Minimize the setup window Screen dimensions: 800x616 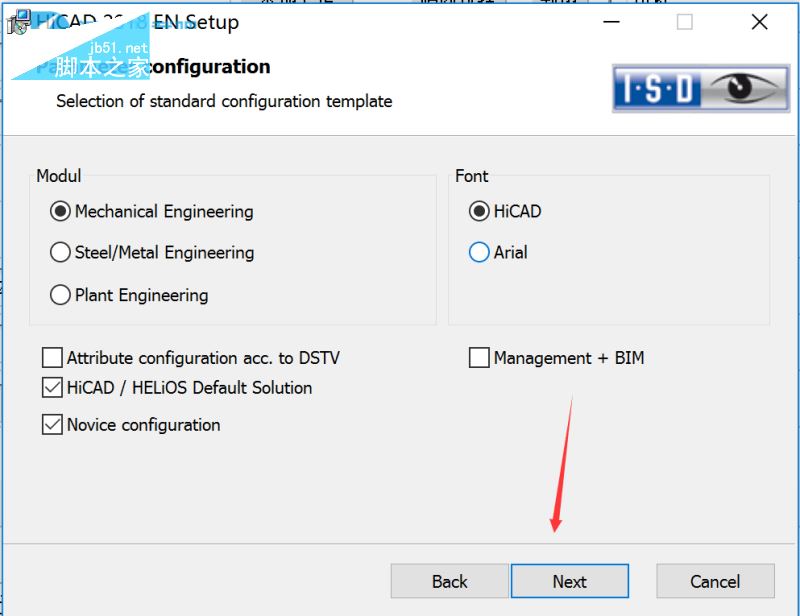coord(611,22)
